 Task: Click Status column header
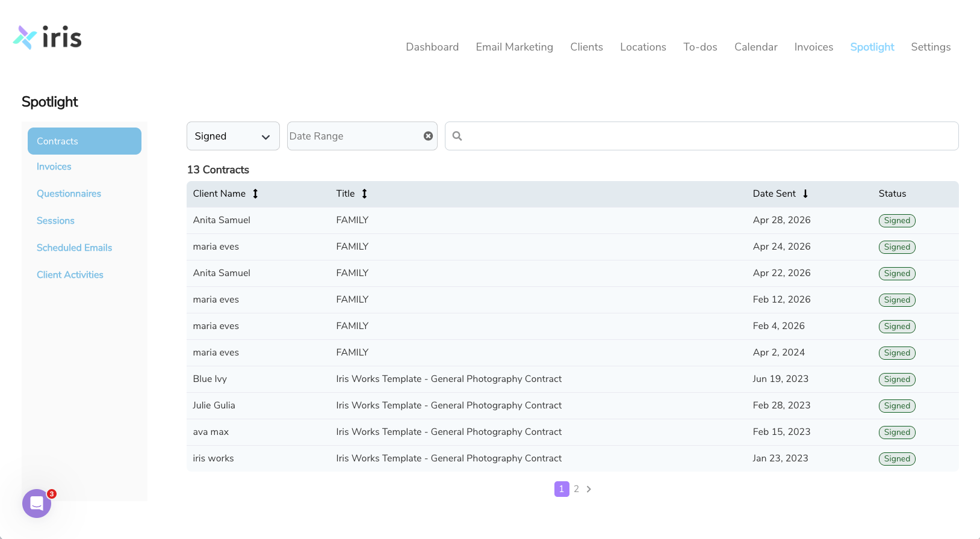pos(892,194)
